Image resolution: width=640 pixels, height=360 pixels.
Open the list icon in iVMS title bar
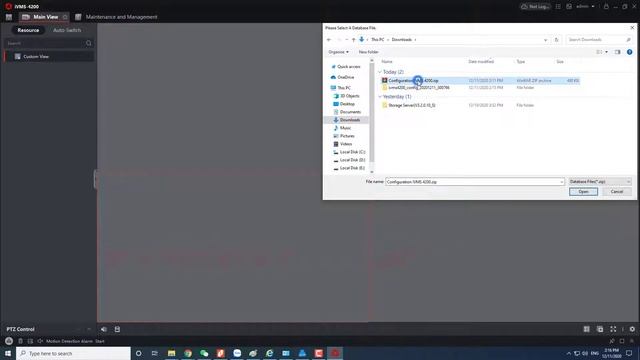point(558,7)
